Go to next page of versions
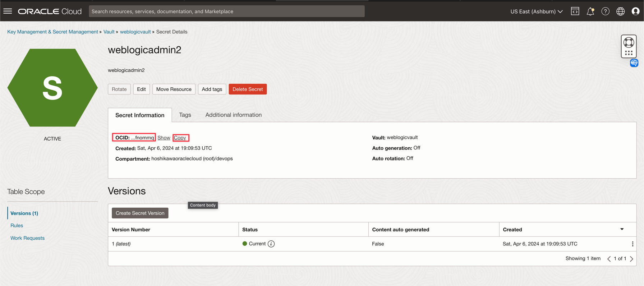 pos(631,259)
